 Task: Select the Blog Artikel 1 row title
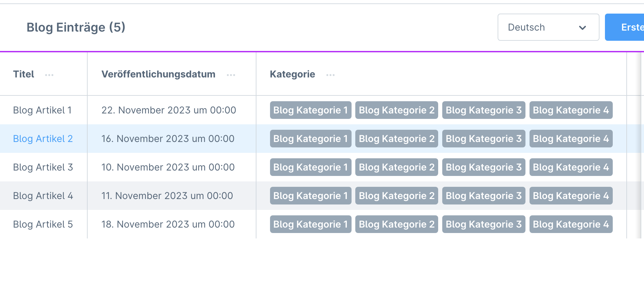(x=42, y=110)
